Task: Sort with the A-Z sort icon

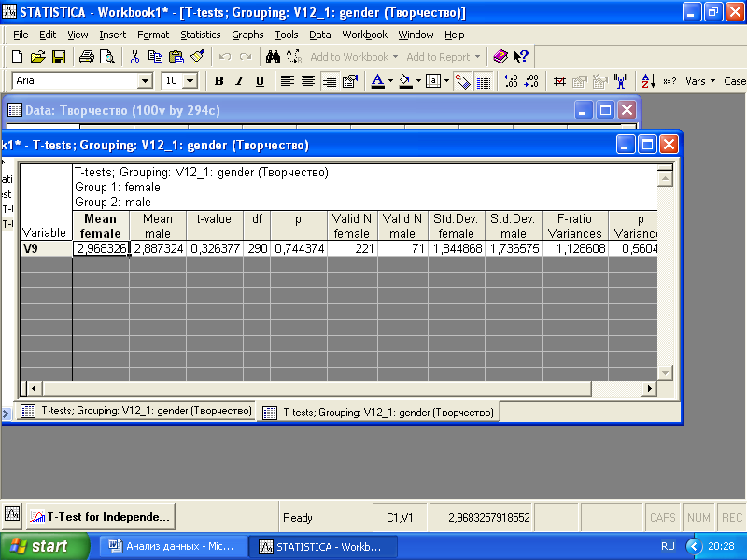Action: click(648, 81)
